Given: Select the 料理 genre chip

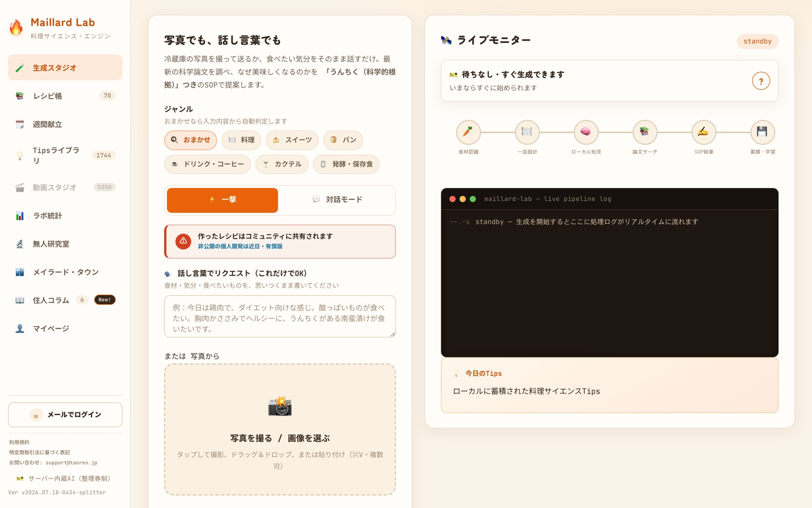Looking at the screenshot, I should [242, 140].
